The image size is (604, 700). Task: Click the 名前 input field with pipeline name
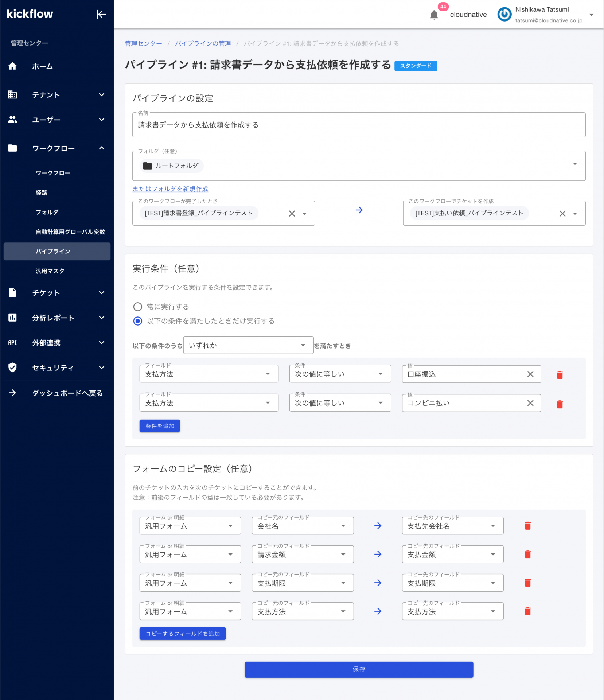tap(359, 125)
